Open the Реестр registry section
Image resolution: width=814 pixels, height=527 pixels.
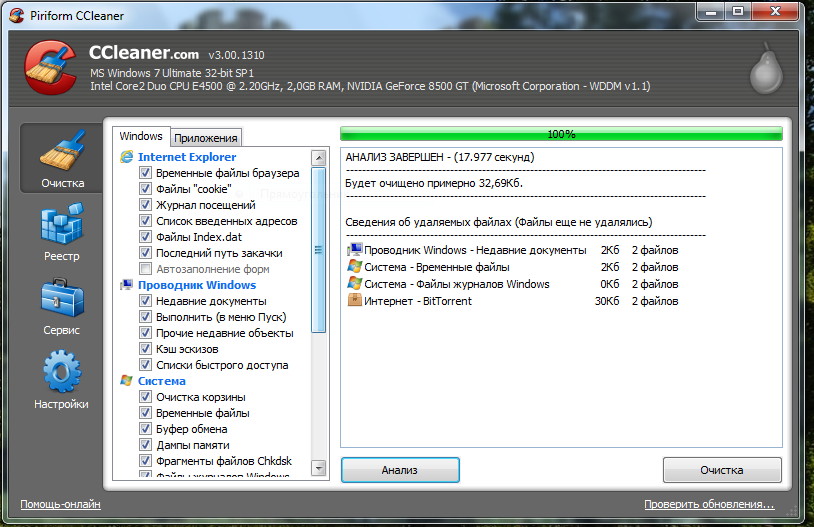pos(62,233)
